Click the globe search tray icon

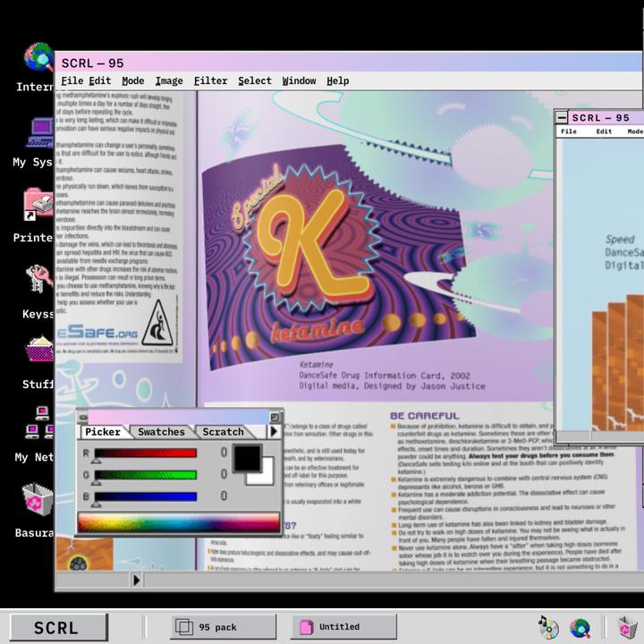click(x=580, y=628)
